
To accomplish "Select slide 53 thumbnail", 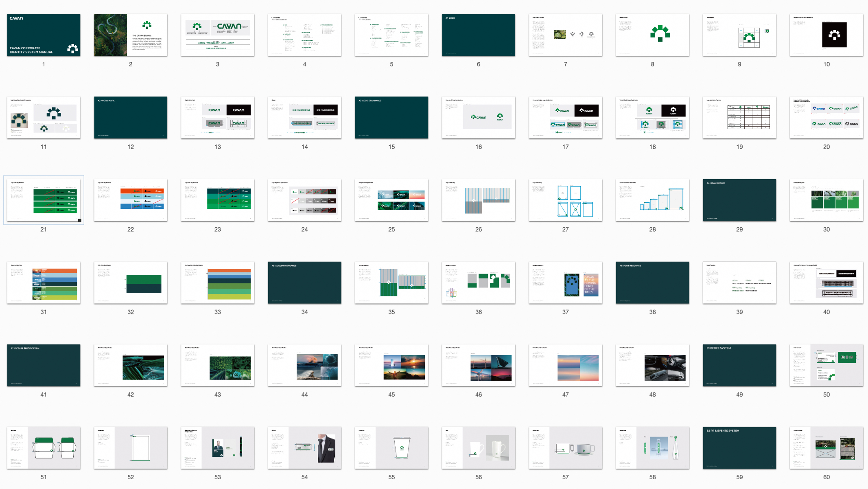I will tap(218, 448).
